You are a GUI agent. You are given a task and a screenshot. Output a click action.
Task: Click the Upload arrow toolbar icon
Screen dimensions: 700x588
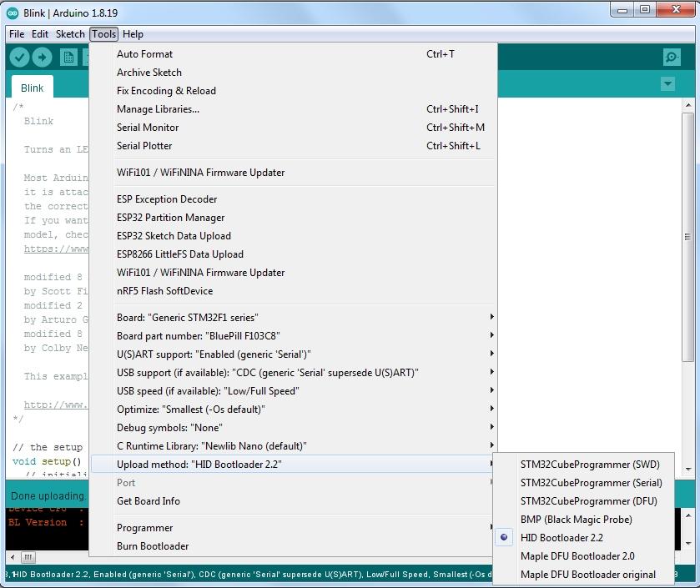(43, 57)
